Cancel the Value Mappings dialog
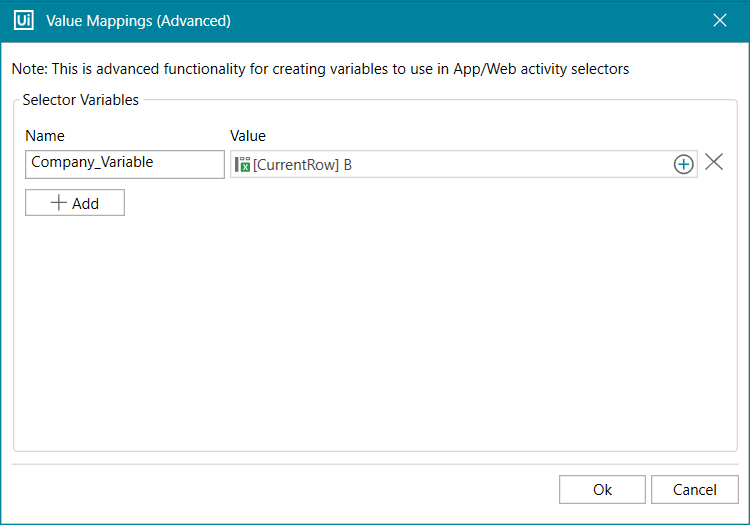This screenshot has width=750, height=525. [694, 490]
